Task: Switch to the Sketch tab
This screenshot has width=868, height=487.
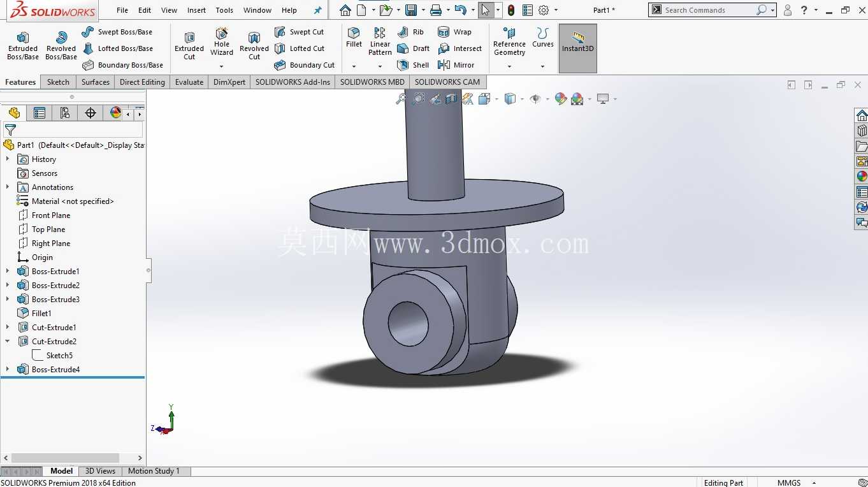Action: point(58,82)
